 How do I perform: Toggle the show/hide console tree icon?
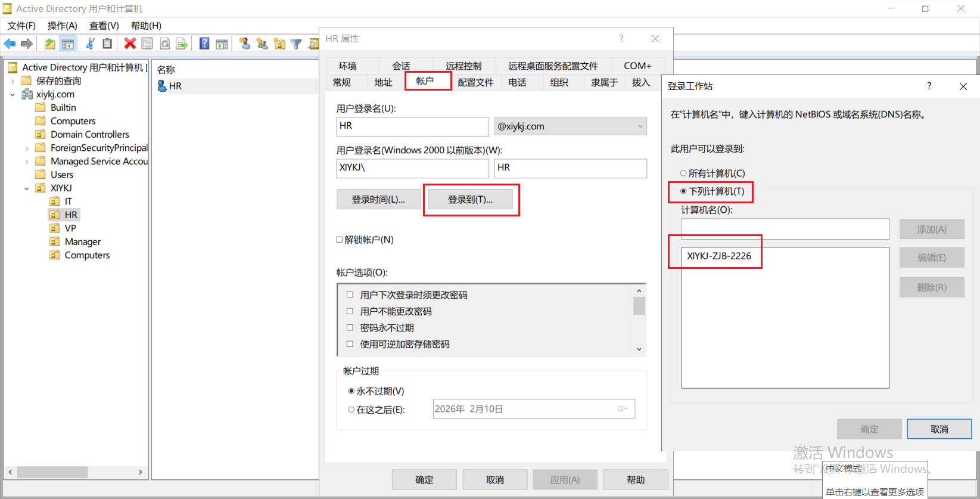tap(68, 44)
